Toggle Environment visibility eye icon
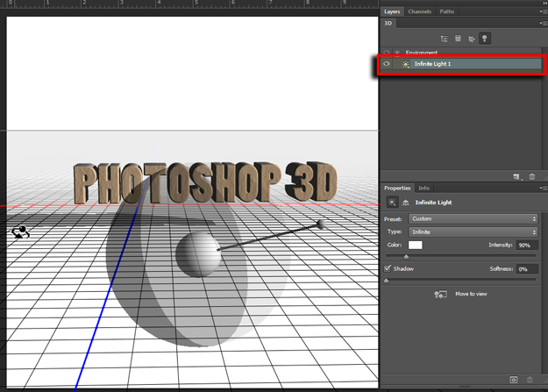 [x=387, y=53]
